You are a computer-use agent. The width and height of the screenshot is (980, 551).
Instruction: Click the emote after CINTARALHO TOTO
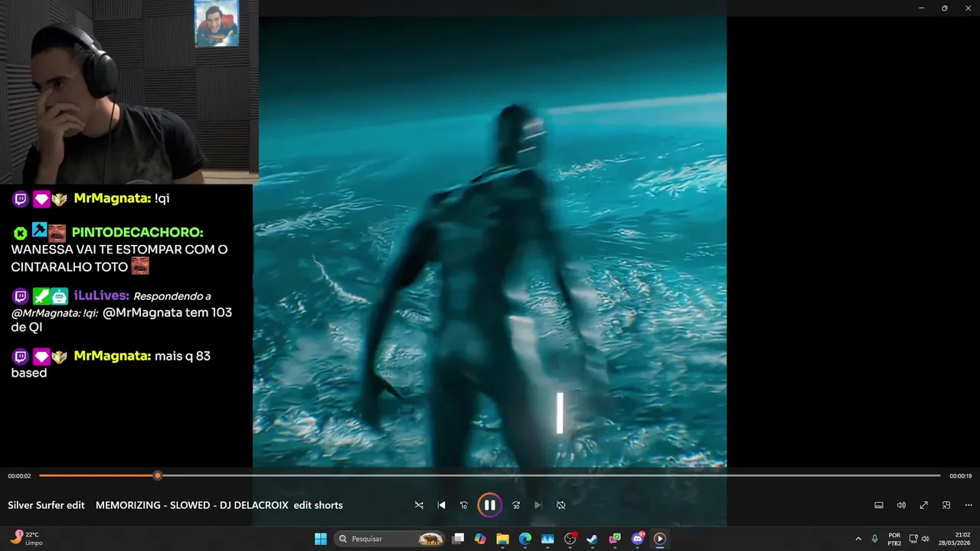(x=139, y=266)
